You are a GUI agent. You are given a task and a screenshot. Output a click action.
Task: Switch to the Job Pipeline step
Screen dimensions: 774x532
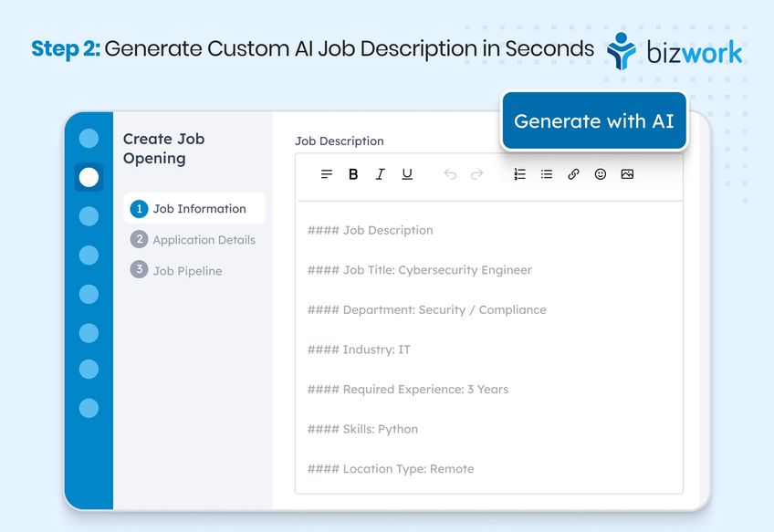pyautogui.click(x=186, y=270)
